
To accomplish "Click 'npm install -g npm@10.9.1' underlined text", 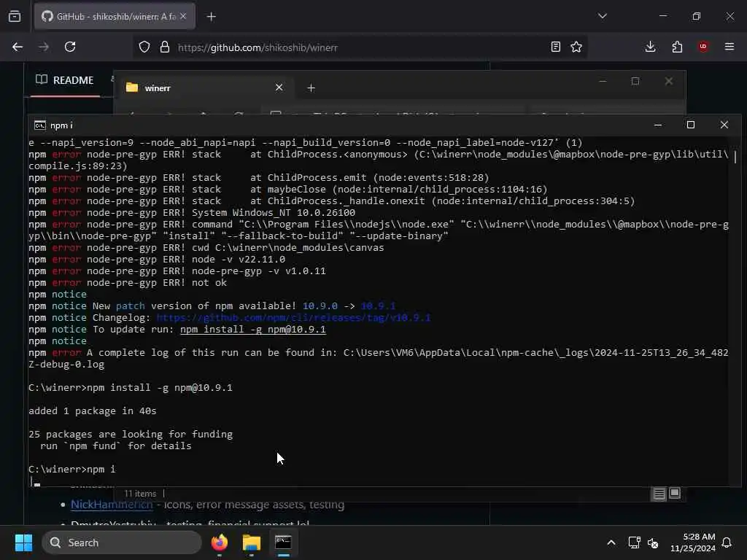I will [253, 330].
